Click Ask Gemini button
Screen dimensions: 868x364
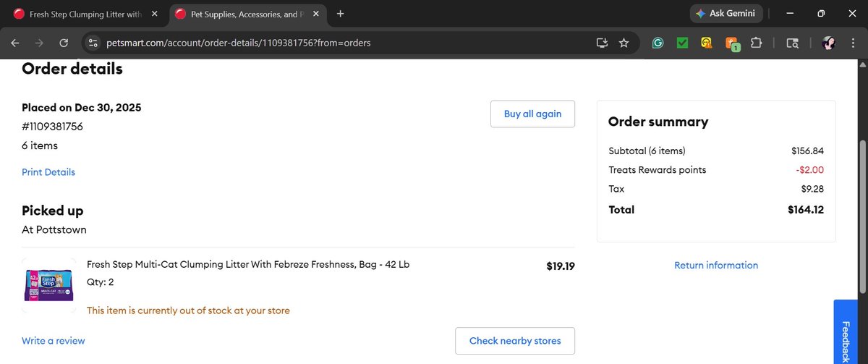[726, 13]
